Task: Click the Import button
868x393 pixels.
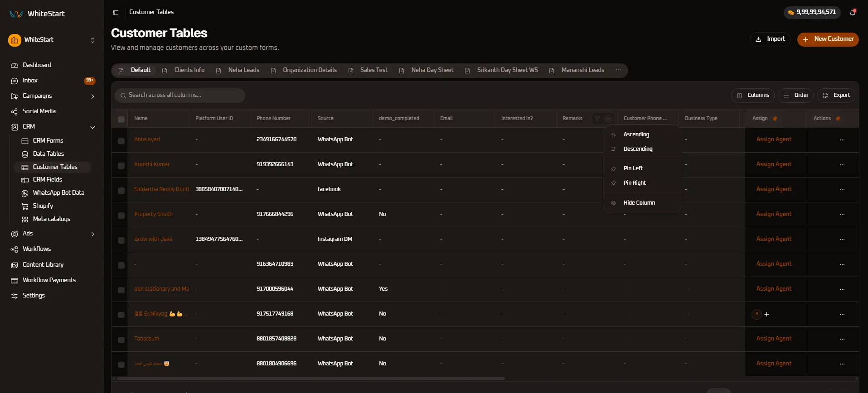Action: [770, 39]
